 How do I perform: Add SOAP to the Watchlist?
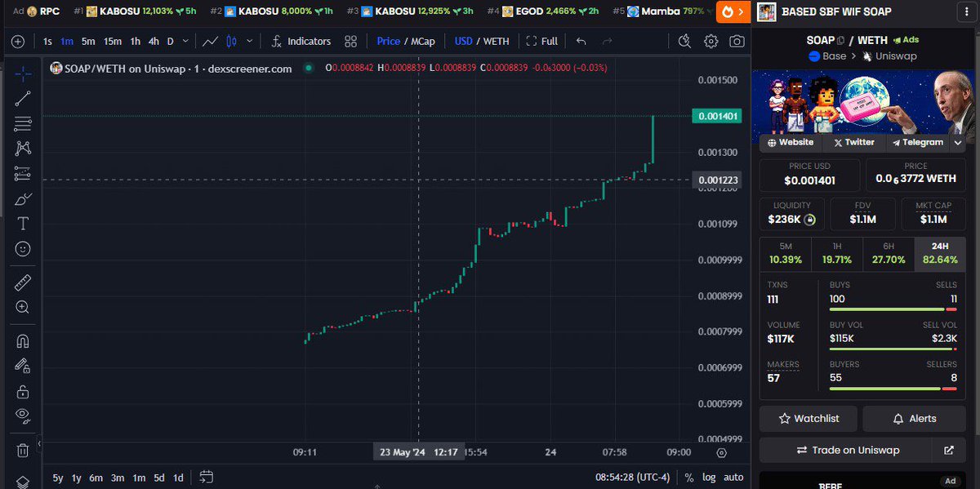coord(808,418)
